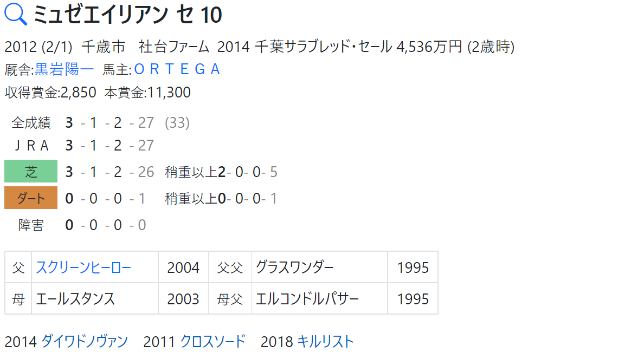Click the dam エールスタンス cell

coord(95,299)
